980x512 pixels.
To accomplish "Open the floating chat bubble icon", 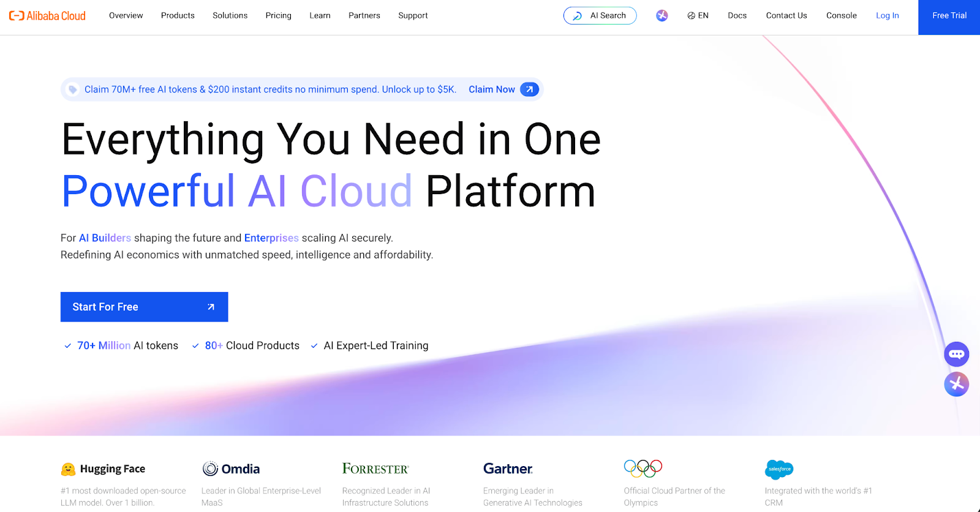I will point(957,354).
